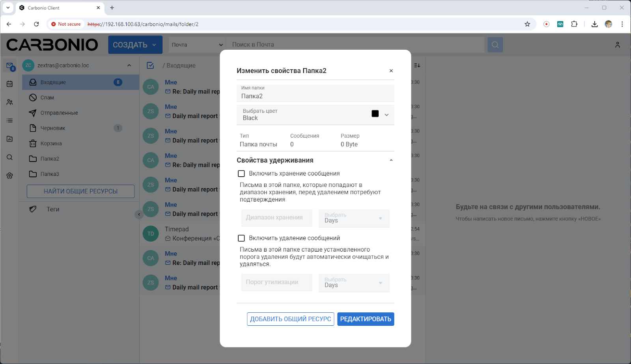Click the message list sort icon
631x364 pixels.
click(x=417, y=65)
